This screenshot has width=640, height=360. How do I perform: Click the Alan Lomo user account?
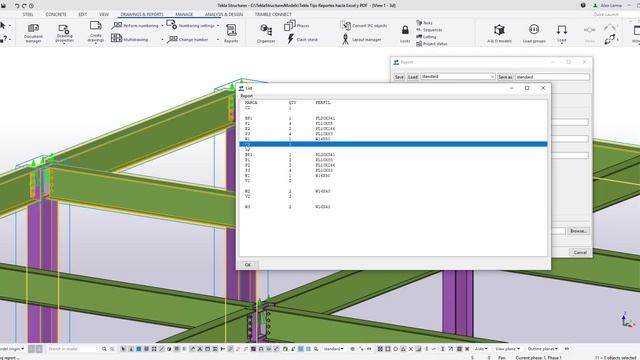608,5
